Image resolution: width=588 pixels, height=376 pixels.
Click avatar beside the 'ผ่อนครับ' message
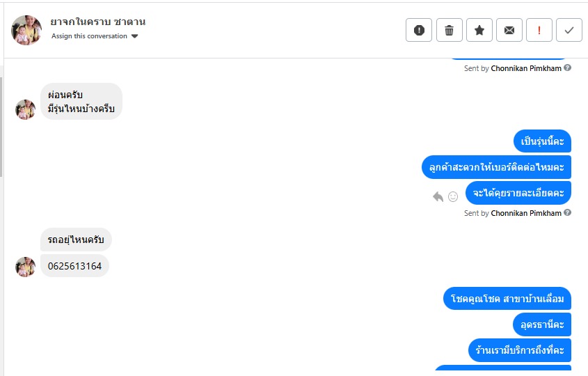tap(26, 109)
